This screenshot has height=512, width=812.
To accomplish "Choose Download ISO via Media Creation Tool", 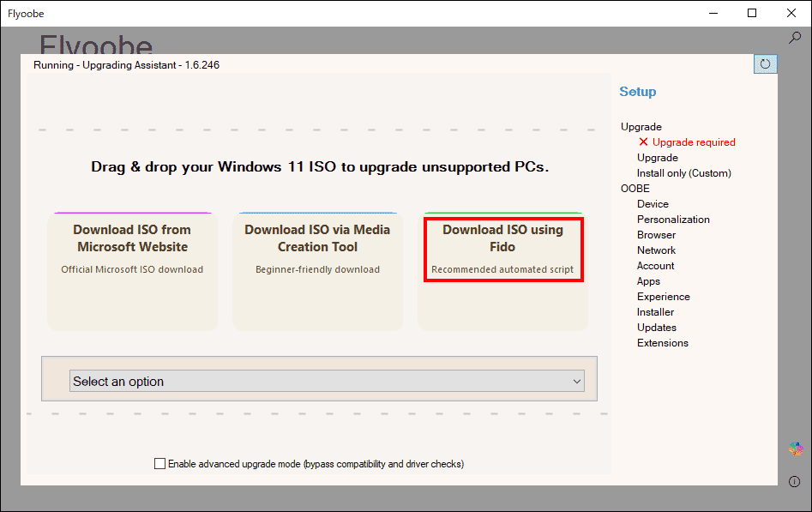I will (317, 271).
